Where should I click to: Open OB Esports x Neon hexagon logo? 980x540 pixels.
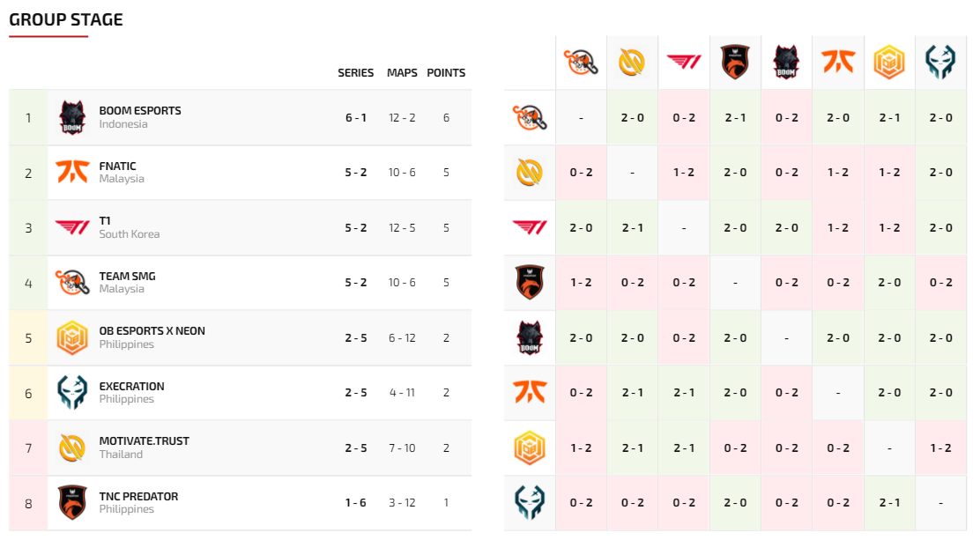tap(72, 337)
